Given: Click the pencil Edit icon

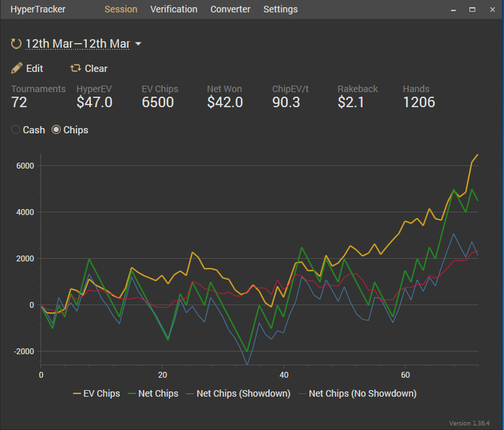Looking at the screenshot, I should 17,68.
